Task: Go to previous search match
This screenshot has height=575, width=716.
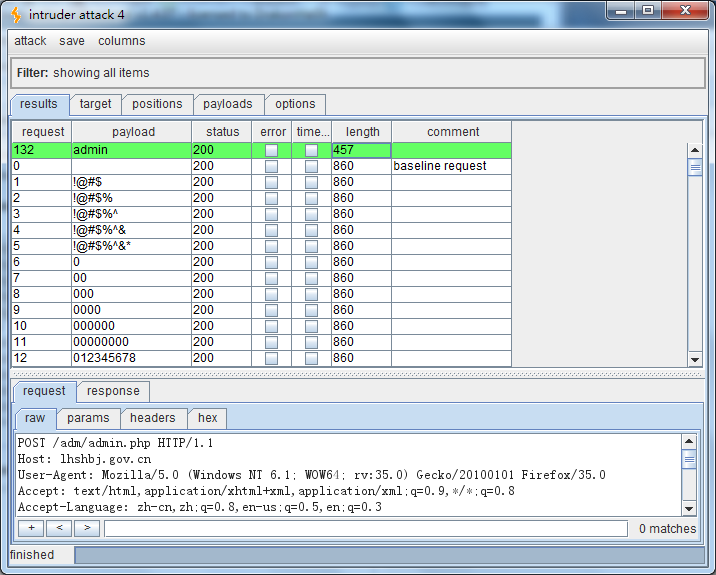Action: tap(59, 528)
